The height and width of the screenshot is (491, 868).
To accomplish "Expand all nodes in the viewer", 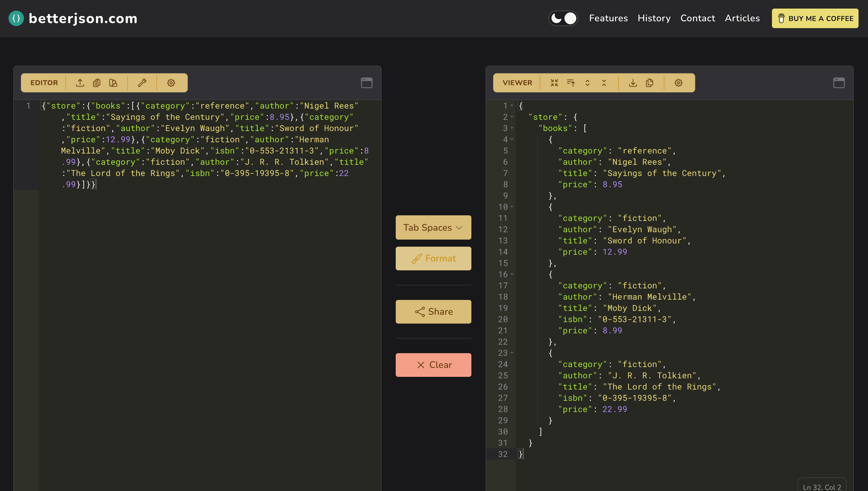I will point(587,83).
